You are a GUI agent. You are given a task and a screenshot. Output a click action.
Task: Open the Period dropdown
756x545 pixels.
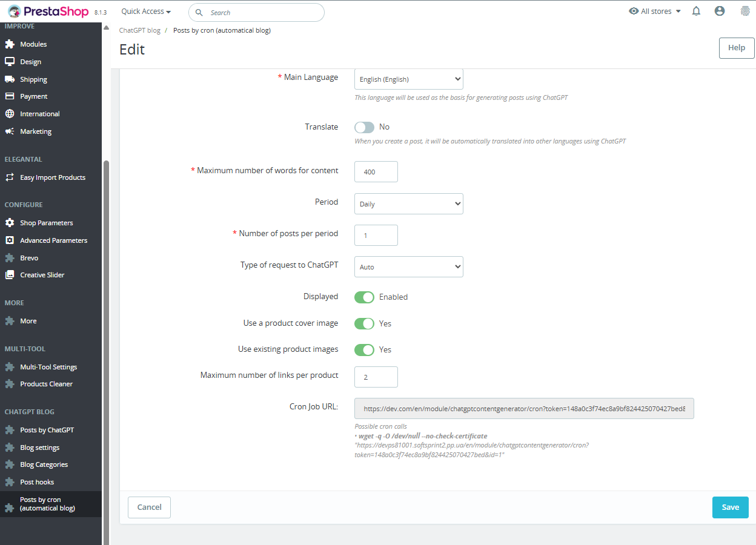click(x=409, y=204)
